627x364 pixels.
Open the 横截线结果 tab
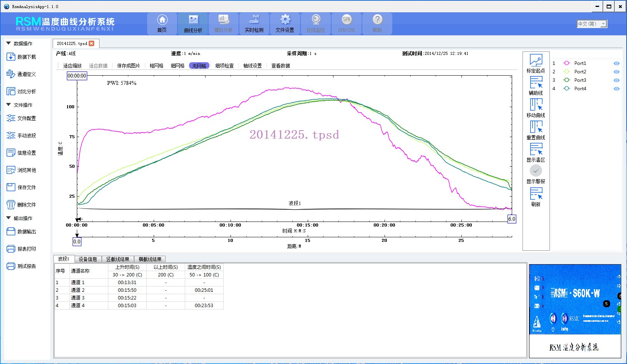[x=150, y=259]
